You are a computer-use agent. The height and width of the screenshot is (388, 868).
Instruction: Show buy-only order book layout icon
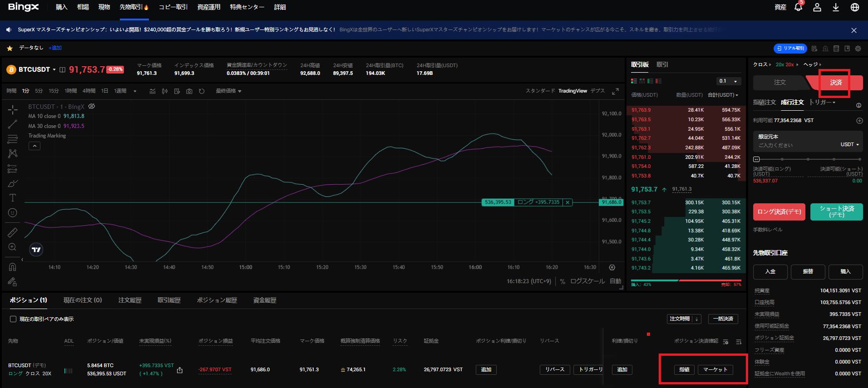(651, 81)
